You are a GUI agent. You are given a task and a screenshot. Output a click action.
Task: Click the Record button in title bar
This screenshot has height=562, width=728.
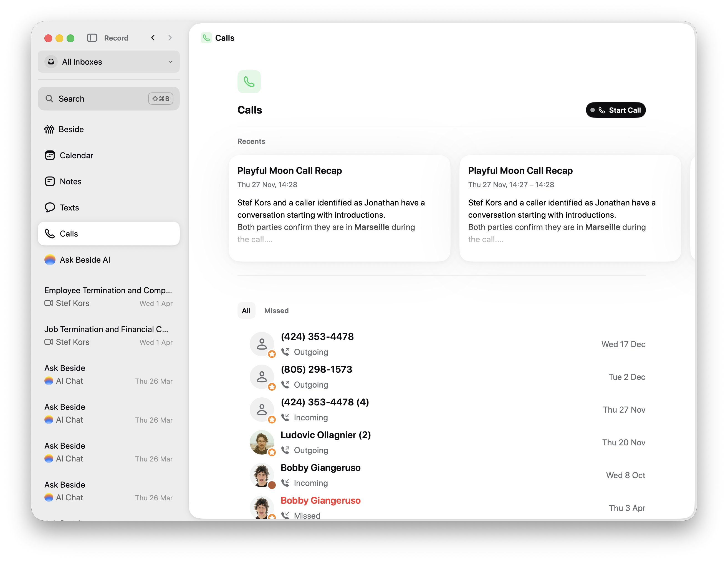[116, 38]
